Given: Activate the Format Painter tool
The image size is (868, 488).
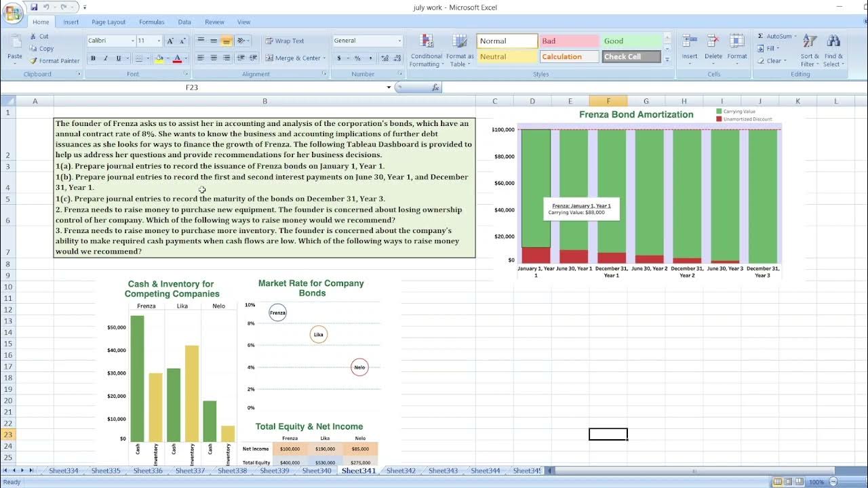Looking at the screenshot, I should click(x=54, y=61).
